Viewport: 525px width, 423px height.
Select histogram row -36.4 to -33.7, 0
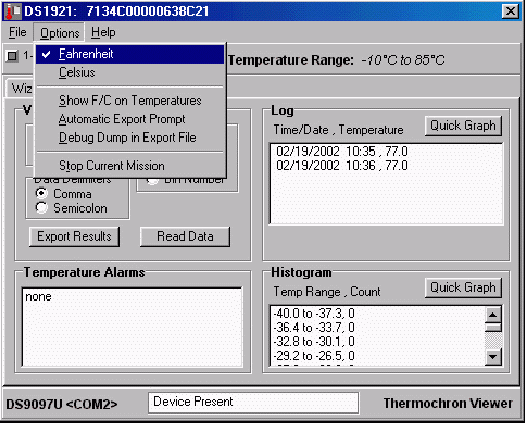point(314,327)
